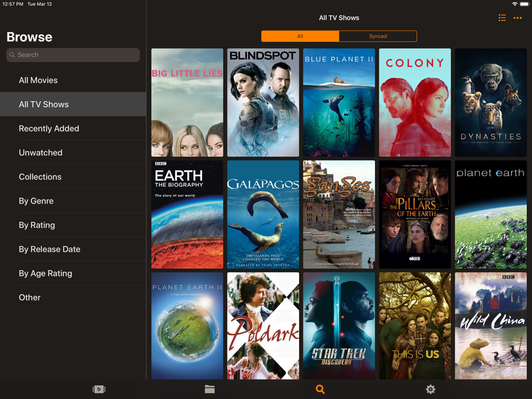Open Ganges show poster
The width and height of the screenshot is (532, 399).
[339, 214]
